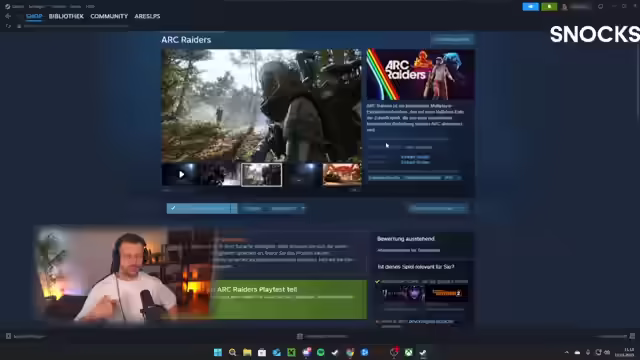Viewport: 640px width, 360px height.
Task: Toggle the checked wishlist button below trailer
Action: 202,208
